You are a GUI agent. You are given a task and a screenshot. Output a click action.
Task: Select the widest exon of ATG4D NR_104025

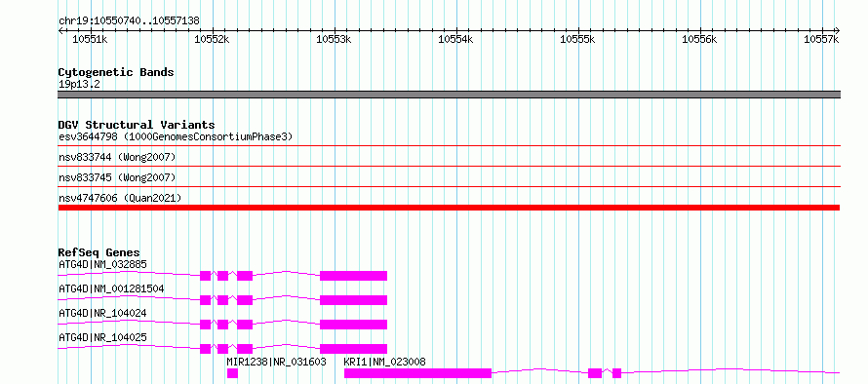point(353,349)
